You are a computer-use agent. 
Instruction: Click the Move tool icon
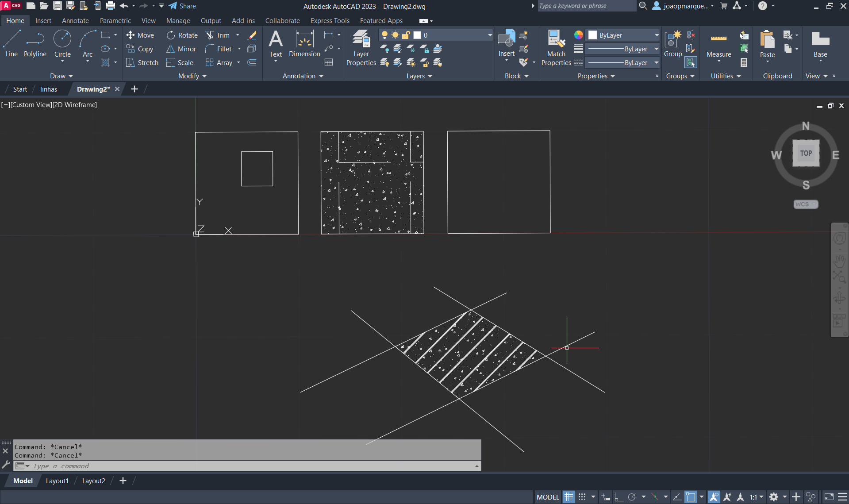[131, 35]
